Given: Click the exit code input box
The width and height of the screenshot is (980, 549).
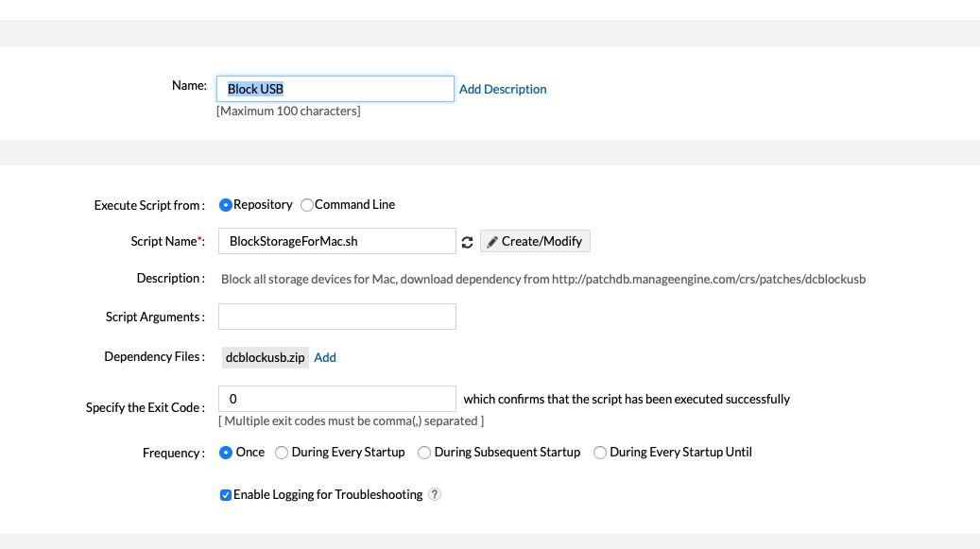Looking at the screenshot, I should (x=337, y=399).
